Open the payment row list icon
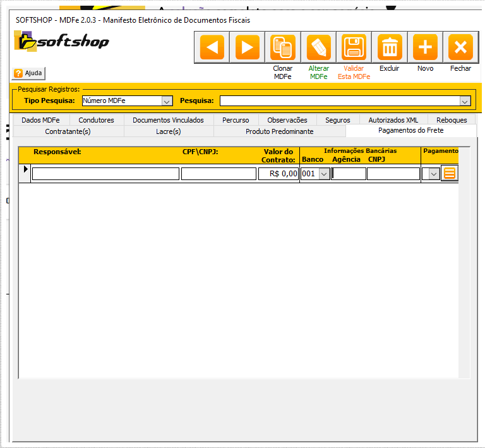 coord(450,173)
